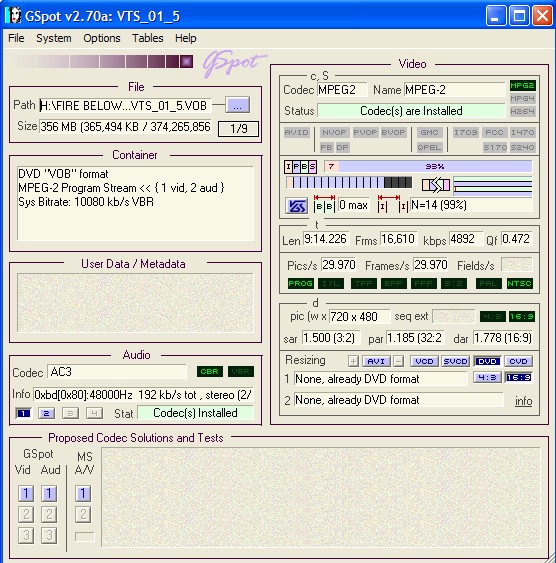
Task: Click the CBR audio indicator
Action: pos(210,371)
